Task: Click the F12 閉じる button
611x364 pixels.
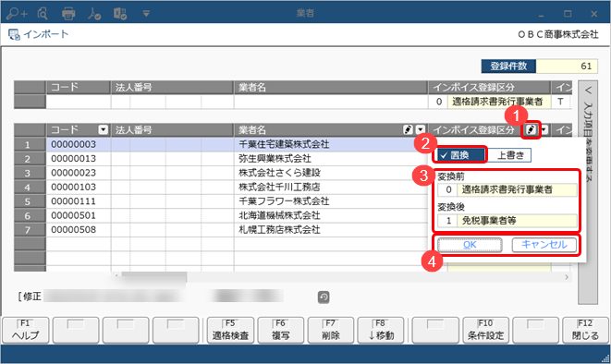Action: click(x=585, y=330)
